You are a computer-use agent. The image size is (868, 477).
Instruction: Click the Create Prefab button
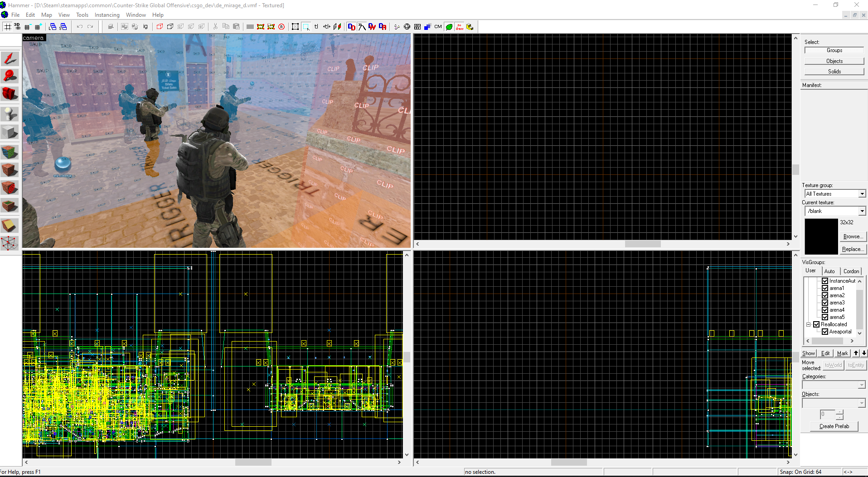click(x=834, y=426)
